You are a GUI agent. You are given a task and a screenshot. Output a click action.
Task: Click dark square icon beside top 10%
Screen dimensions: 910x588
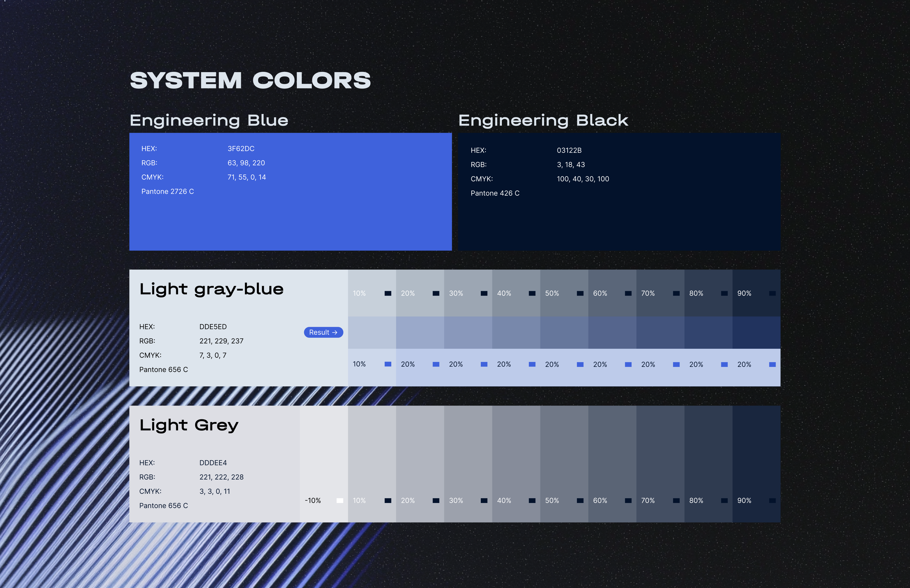pos(388,293)
